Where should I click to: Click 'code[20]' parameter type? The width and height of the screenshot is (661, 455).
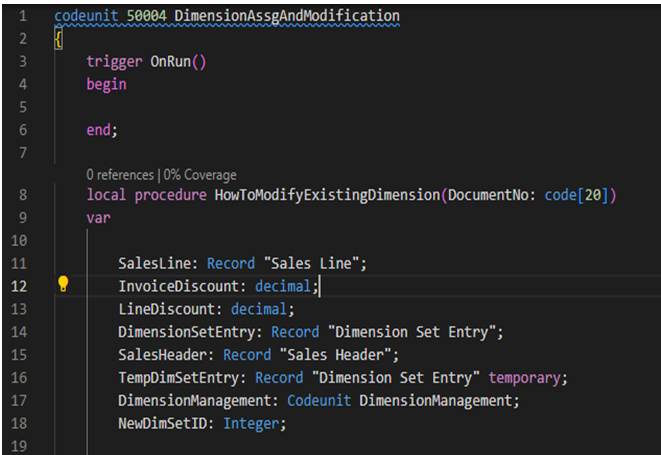tap(576, 195)
